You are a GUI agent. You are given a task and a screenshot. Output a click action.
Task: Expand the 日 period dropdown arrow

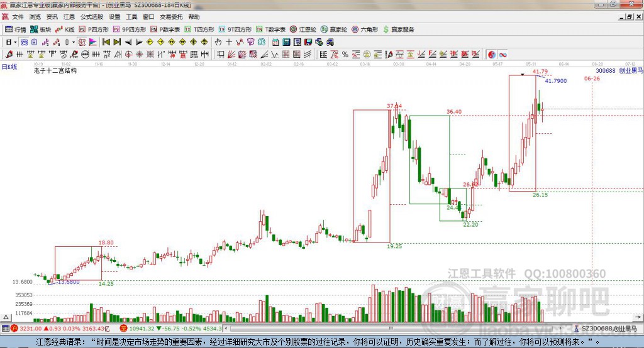click(15, 42)
